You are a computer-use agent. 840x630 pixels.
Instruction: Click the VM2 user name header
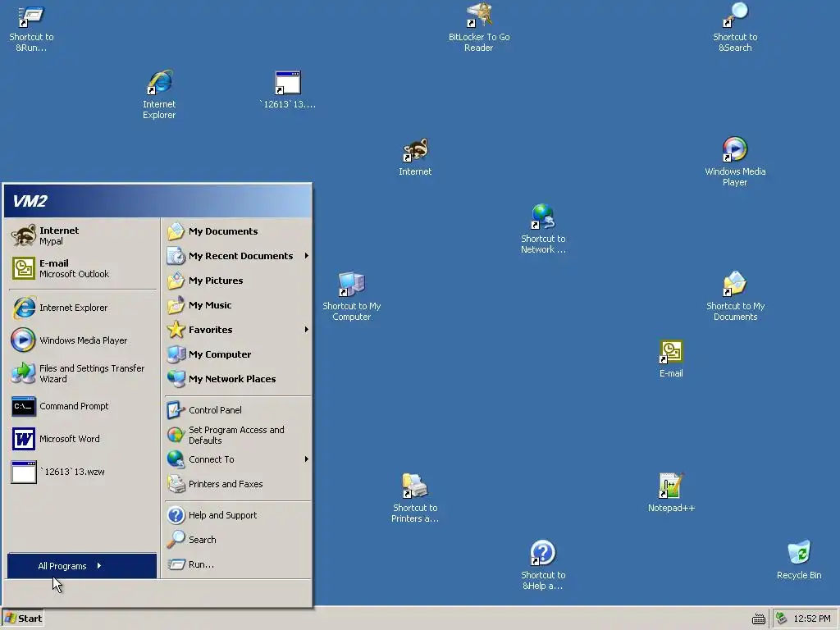30,201
